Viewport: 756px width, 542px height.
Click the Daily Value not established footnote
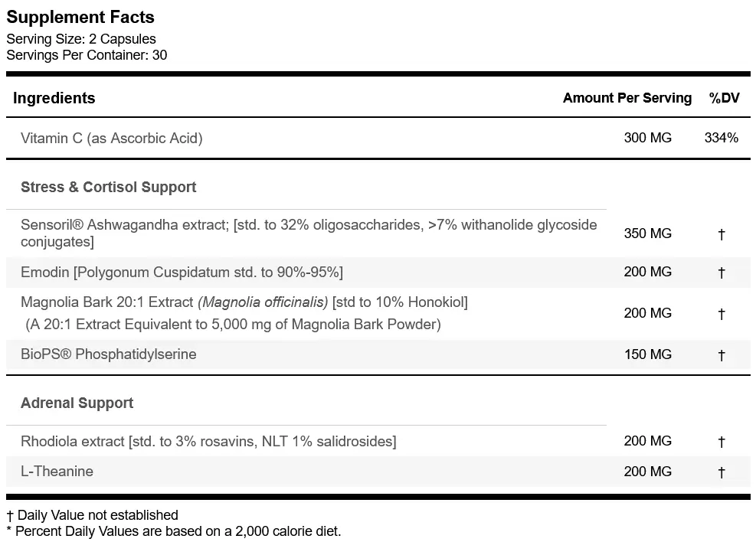[93, 515]
